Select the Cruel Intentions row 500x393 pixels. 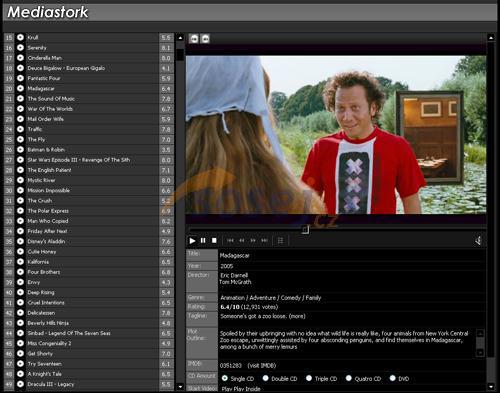[x=93, y=303]
